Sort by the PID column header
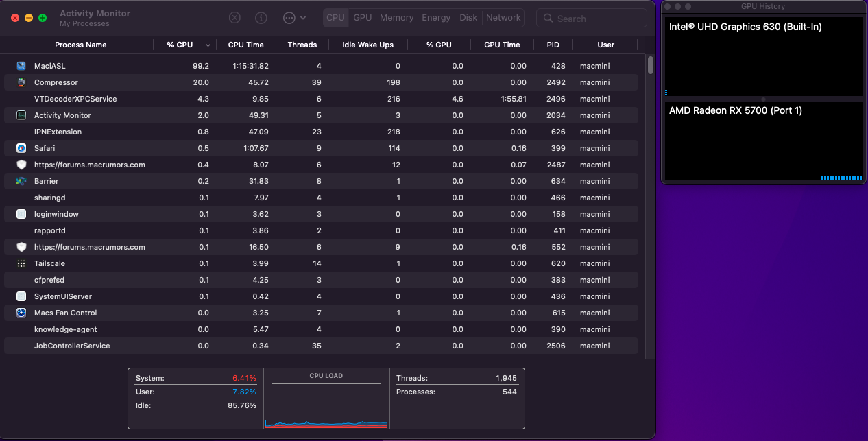The width and height of the screenshot is (868, 441). pos(553,45)
